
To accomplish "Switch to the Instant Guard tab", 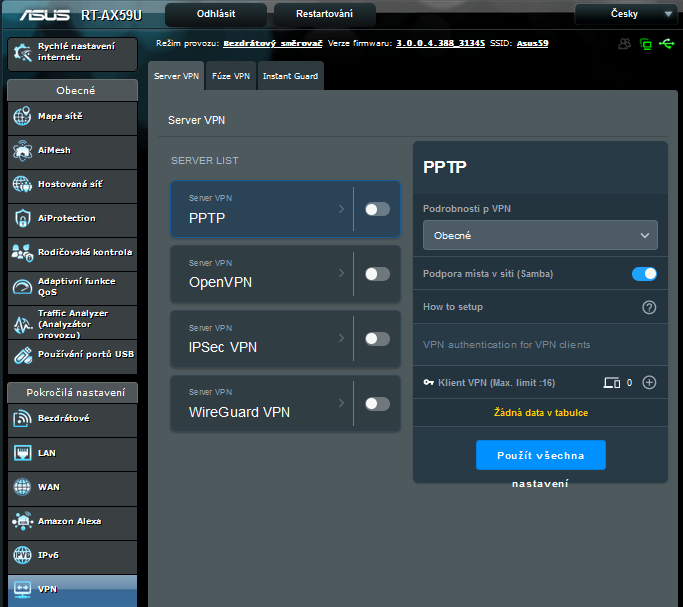I will pyautogui.click(x=290, y=76).
